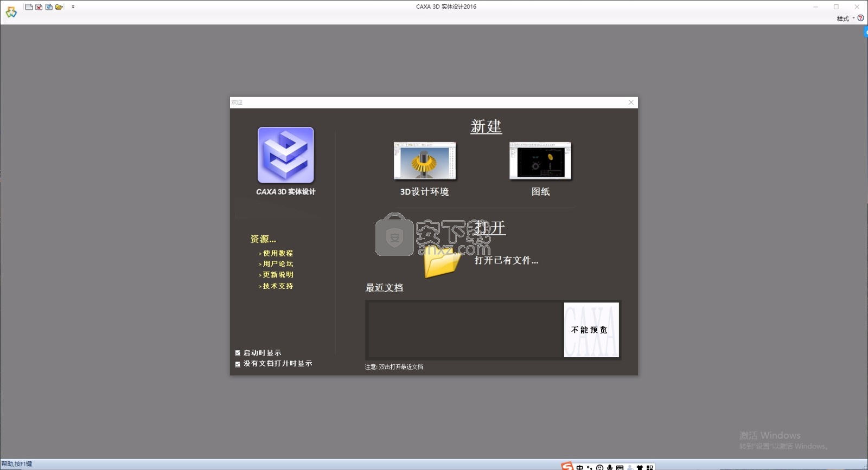Maximize the CAXA main window
Image resolution: width=868 pixels, height=470 pixels.
coord(836,7)
